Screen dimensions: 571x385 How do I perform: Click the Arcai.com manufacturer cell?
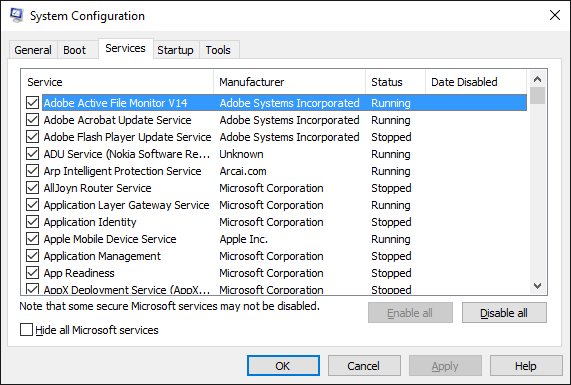click(x=243, y=171)
